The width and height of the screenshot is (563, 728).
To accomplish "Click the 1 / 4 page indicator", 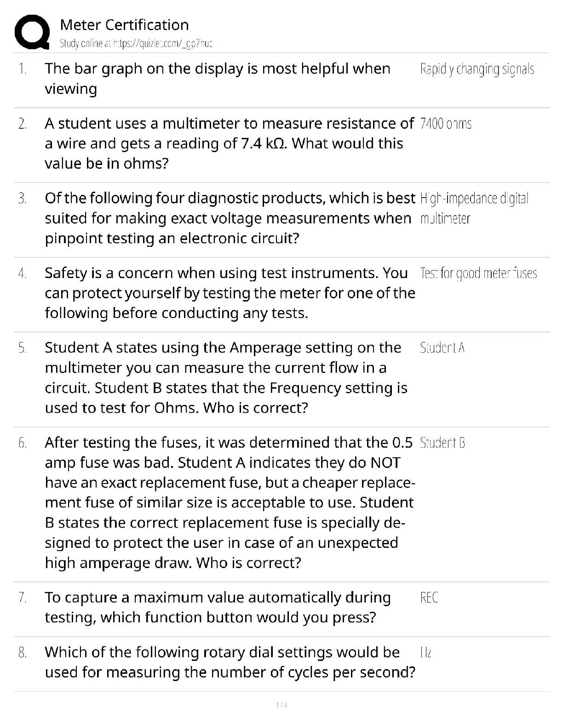I will [x=281, y=705].
